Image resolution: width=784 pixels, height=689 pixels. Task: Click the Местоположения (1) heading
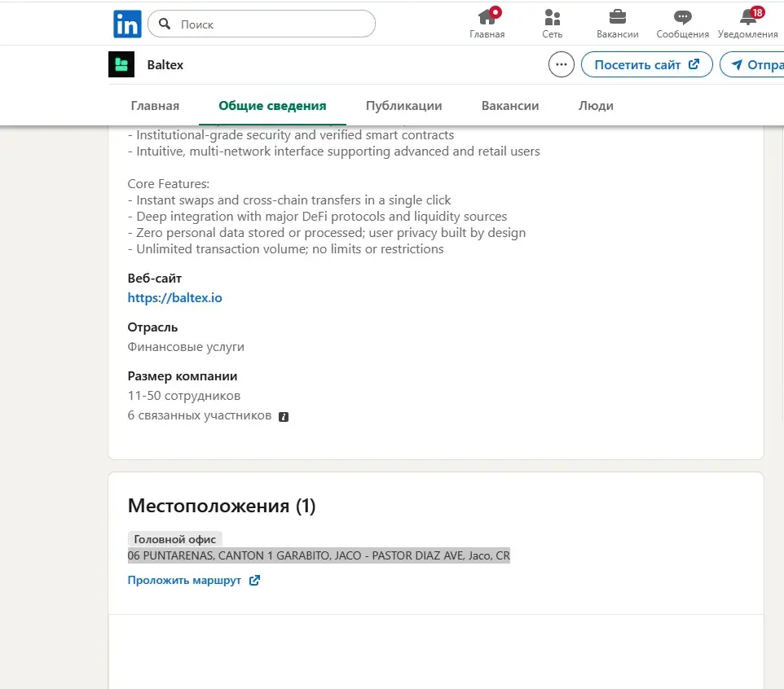(x=222, y=506)
